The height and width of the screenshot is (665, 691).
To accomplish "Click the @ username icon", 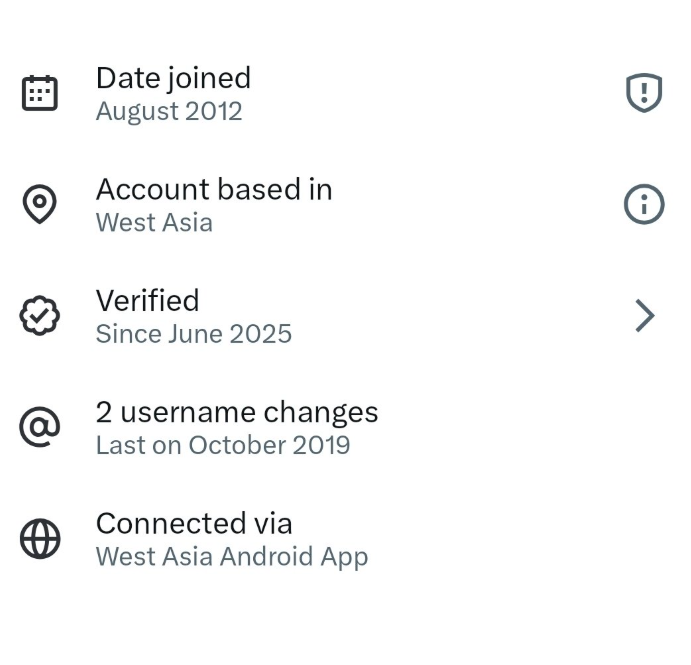I will point(40,428).
